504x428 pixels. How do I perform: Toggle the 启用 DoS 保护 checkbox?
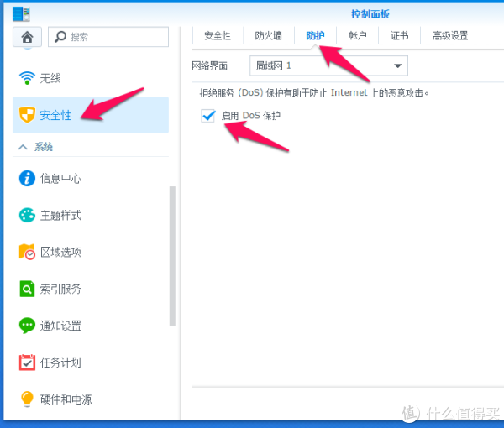click(x=209, y=116)
